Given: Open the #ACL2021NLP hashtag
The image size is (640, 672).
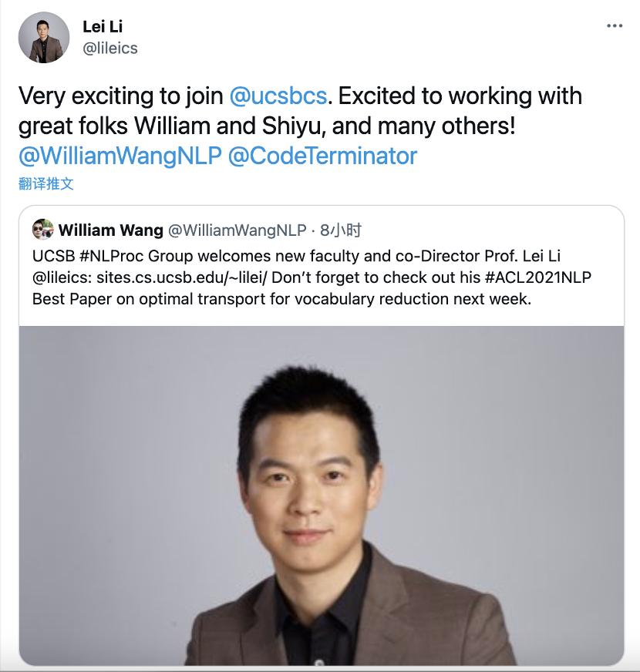Looking at the screenshot, I should pyautogui.click(x=538, y=277).
